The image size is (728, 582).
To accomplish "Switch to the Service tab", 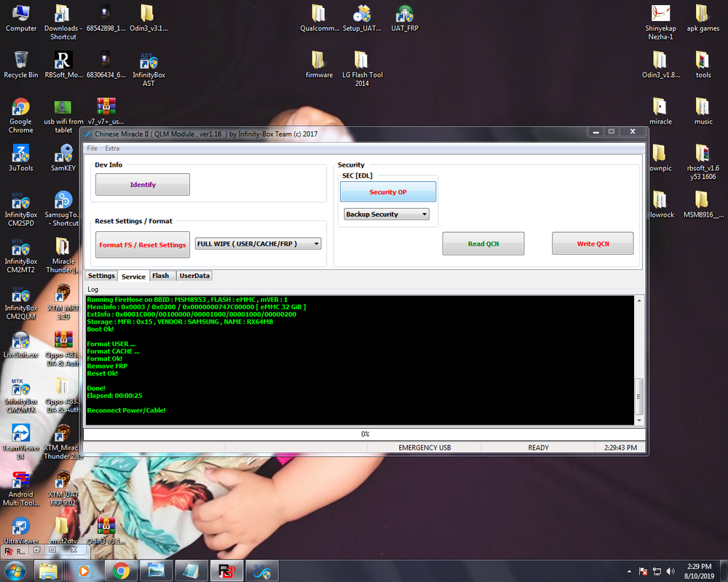I will (x=134, y=276).
